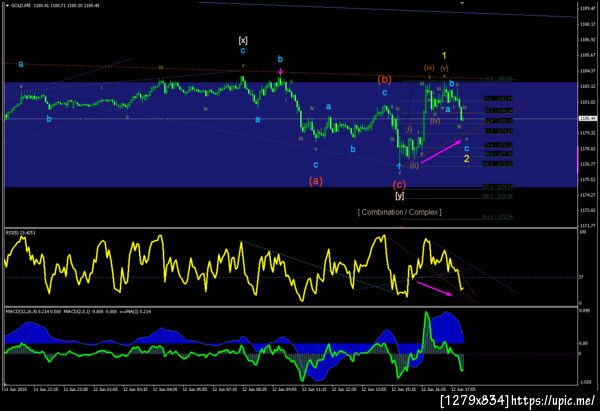Select the light blue up arrow at the (c) low

coord(399,166)
